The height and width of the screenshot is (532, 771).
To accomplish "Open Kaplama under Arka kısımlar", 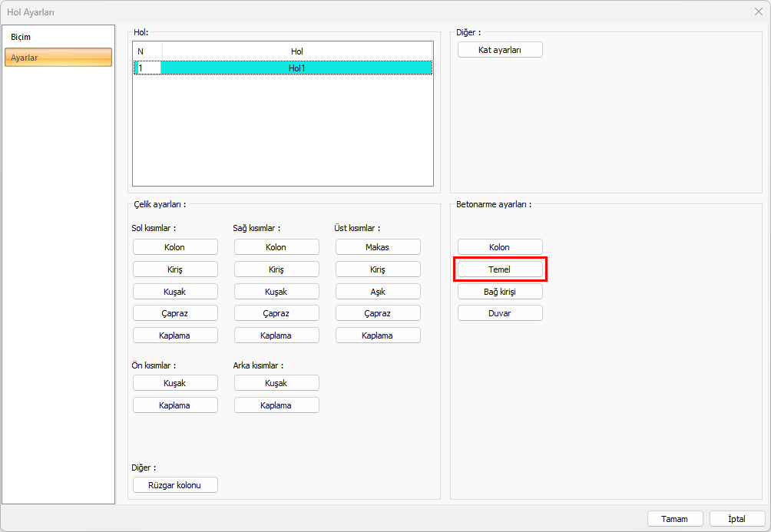I will pos(276,405).
